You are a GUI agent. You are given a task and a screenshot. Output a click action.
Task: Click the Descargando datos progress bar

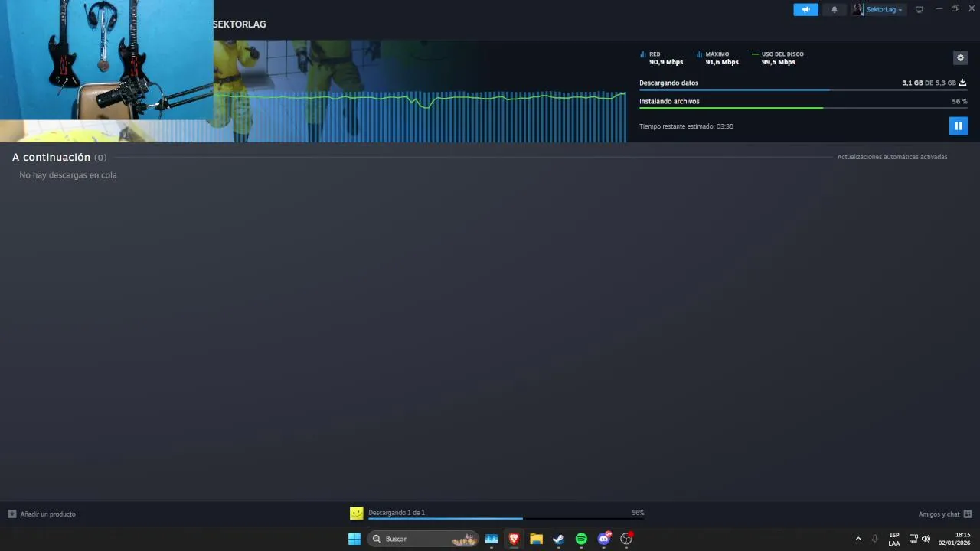(803, 90)
